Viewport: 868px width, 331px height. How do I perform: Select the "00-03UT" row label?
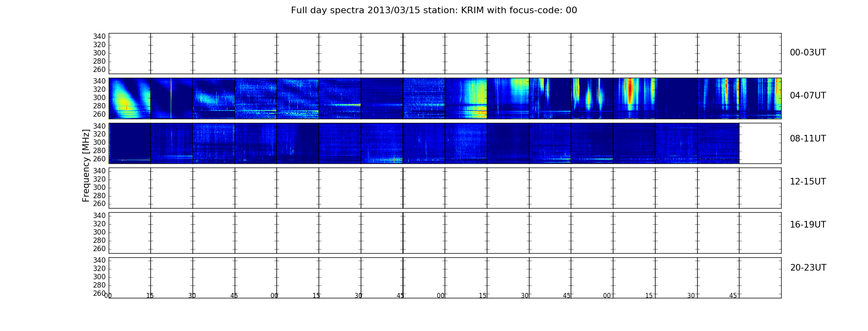[808, 53]
